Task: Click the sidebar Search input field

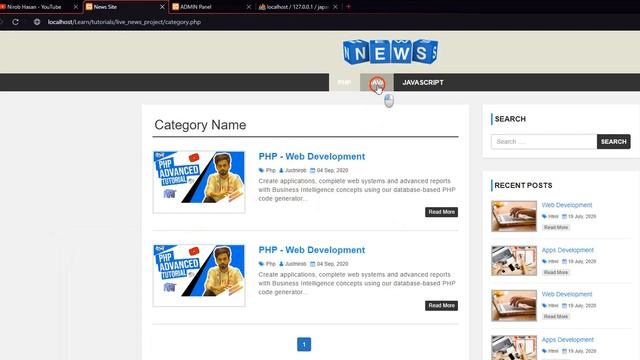Action: point(544,142)
